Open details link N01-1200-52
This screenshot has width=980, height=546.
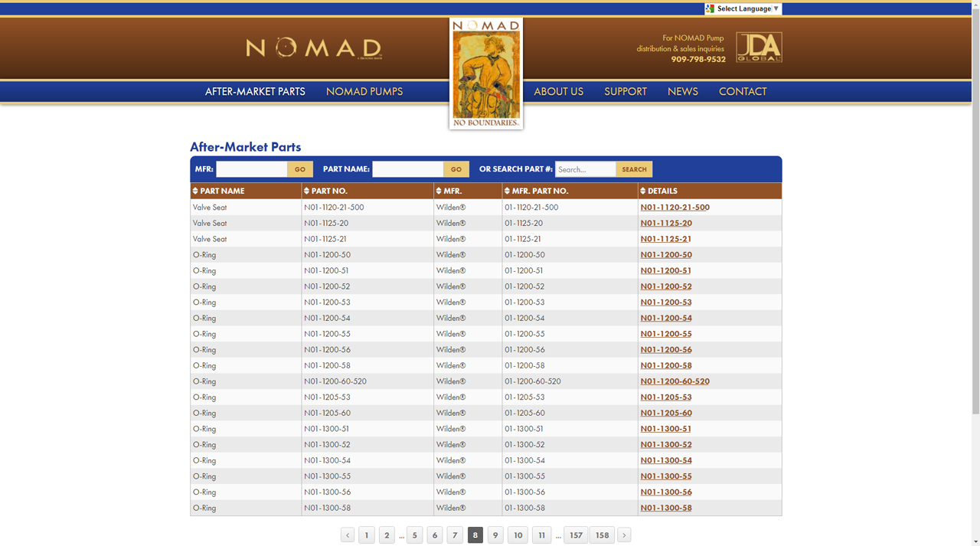tap(666, 286)
